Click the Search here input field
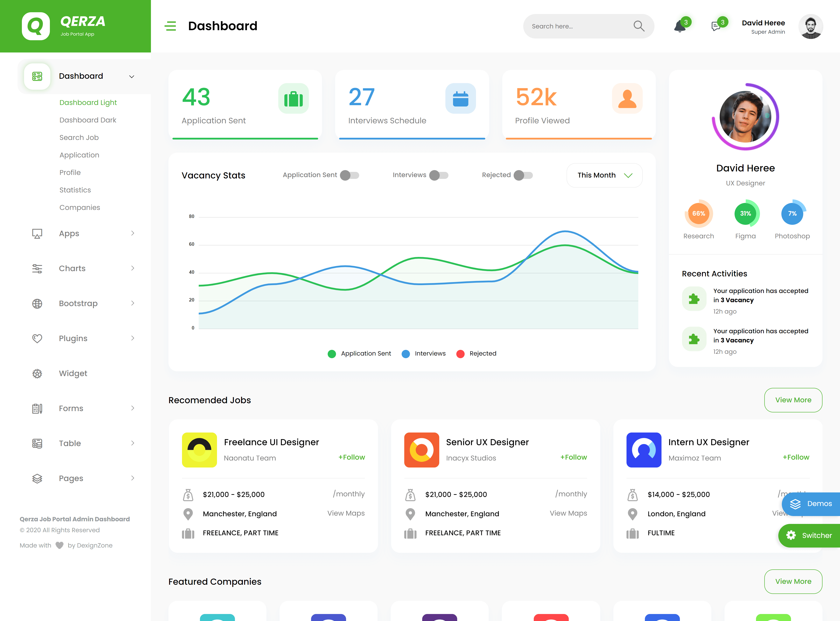 coord(579,26)
